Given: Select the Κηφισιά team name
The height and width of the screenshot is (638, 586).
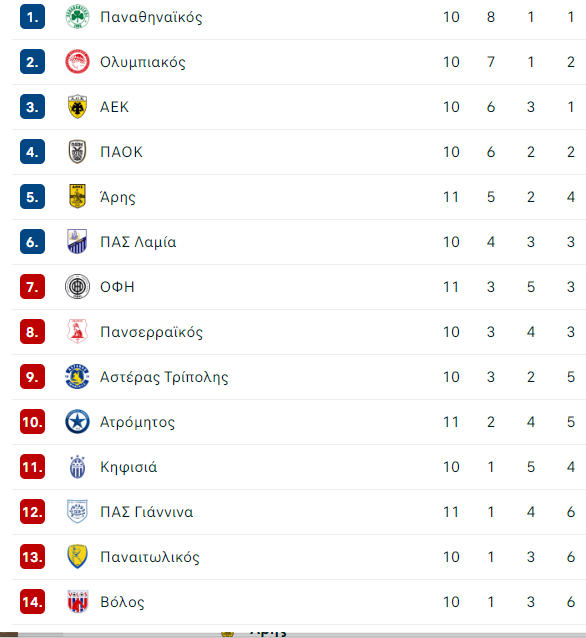Looking at the screenshot, I should (129, 467).
